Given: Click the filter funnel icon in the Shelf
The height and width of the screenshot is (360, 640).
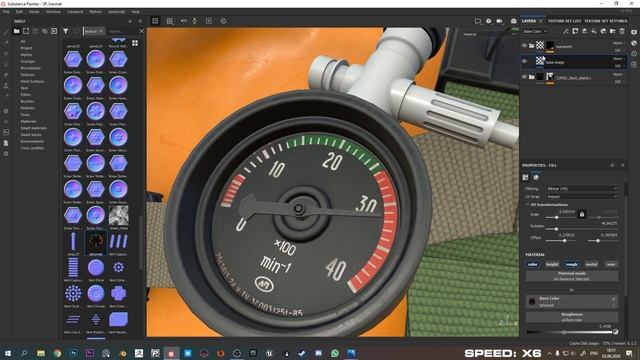Looking at the screenshot, I should coord(66,31).
